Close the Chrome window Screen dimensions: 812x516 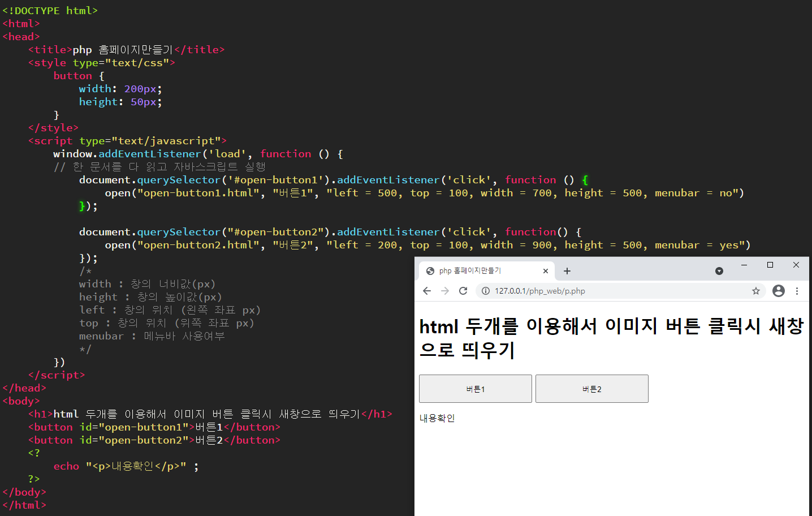796,265
